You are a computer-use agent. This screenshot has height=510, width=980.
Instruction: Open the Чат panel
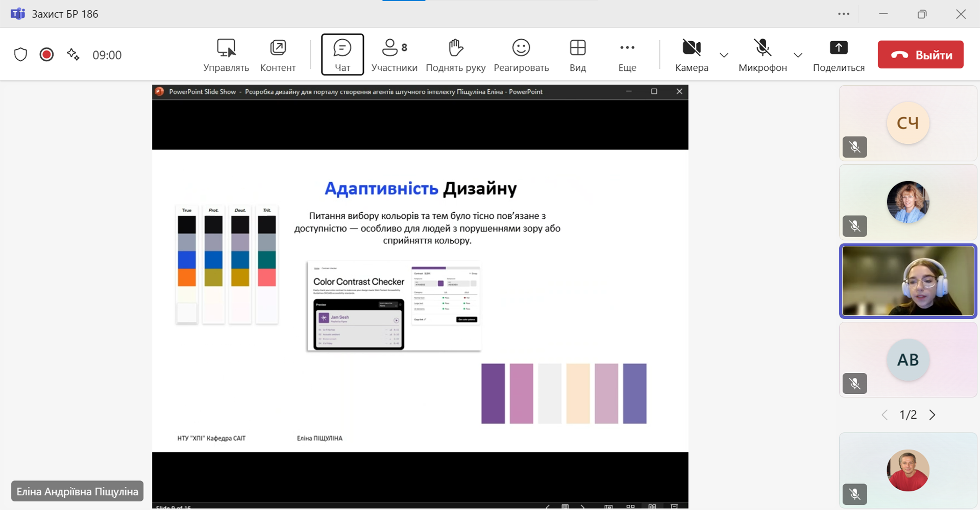click(342, 55)
